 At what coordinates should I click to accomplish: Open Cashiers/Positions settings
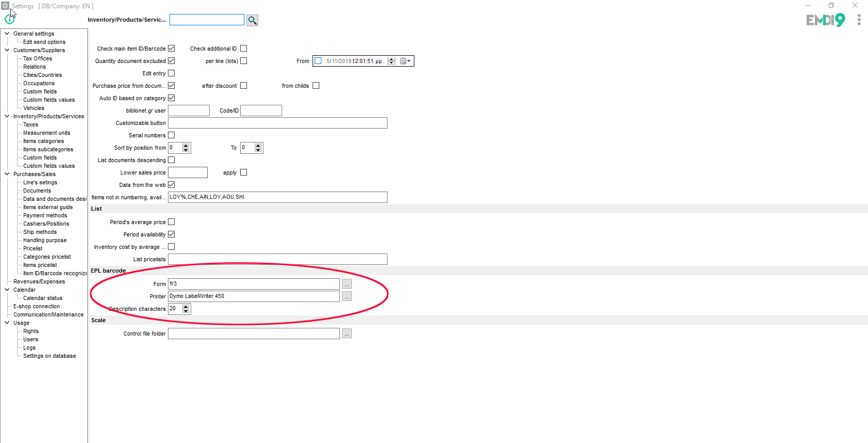tap(46, 224)
